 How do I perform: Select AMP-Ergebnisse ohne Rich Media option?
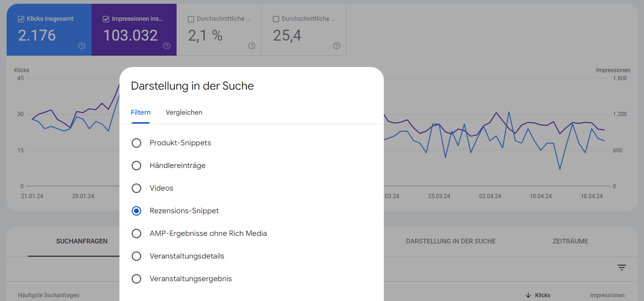[136, 233]
